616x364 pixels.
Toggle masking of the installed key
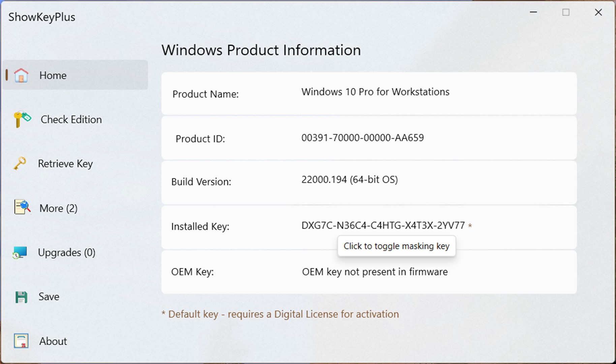(396, 246)
